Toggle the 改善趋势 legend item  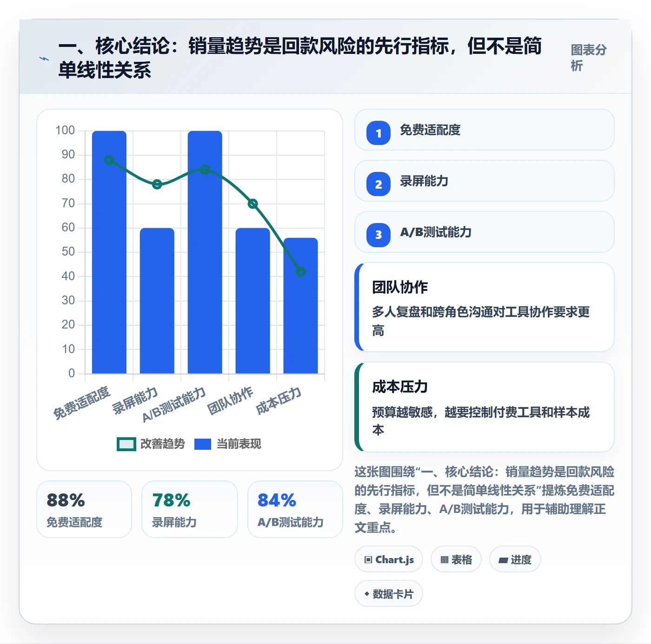(151, 444)
